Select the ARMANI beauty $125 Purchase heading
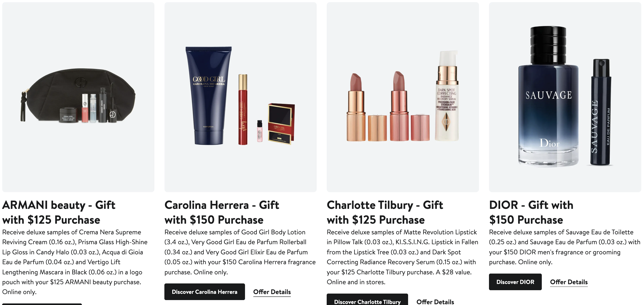The image size is (644, 305). [59, 212]
